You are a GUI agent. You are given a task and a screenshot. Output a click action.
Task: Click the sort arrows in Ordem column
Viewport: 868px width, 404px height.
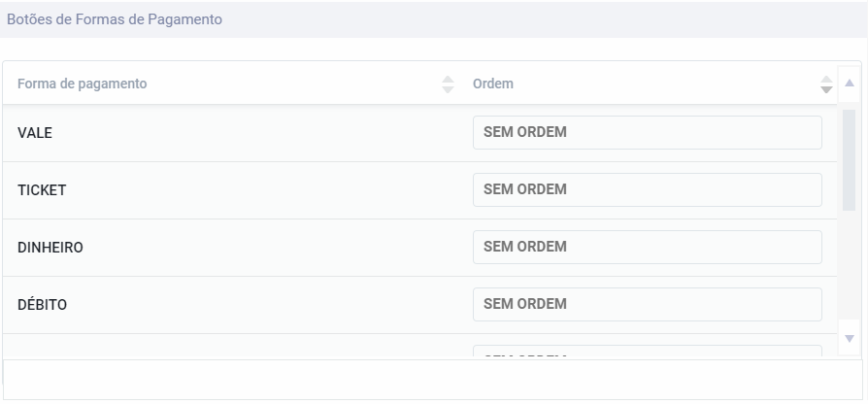pos(826,84)
